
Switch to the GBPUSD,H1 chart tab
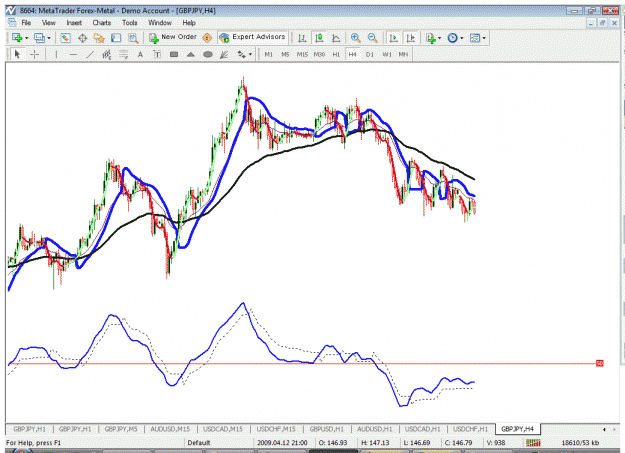(327, 429)
